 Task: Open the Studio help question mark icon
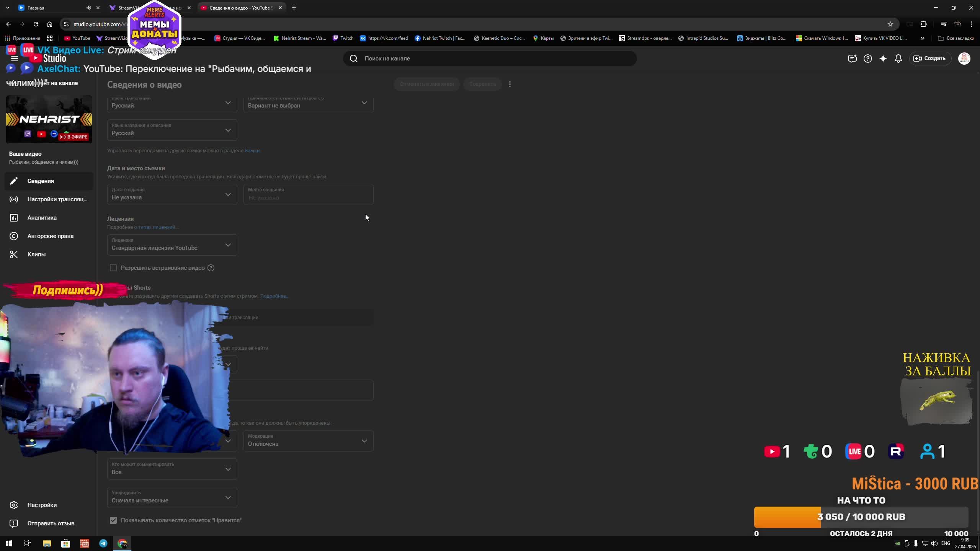tap(868, 59)
